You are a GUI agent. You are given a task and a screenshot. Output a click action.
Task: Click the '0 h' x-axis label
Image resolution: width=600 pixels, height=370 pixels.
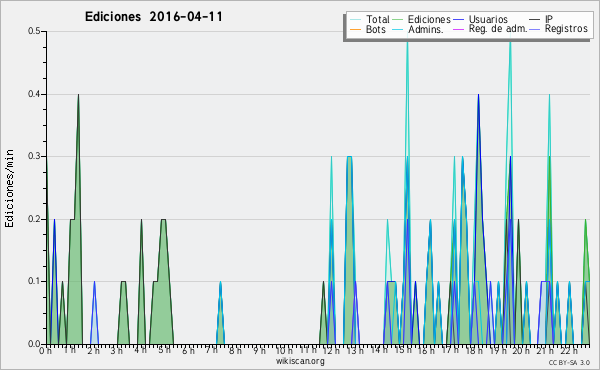(45, 351)
